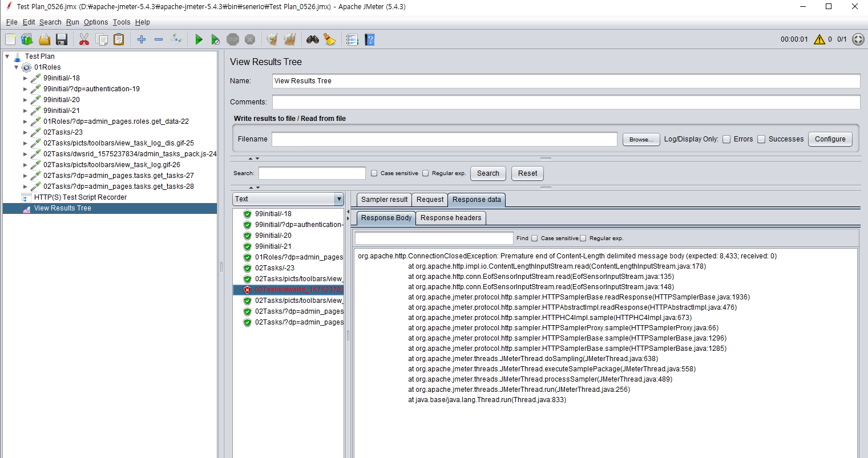Click the Configure button

[830, 139]
